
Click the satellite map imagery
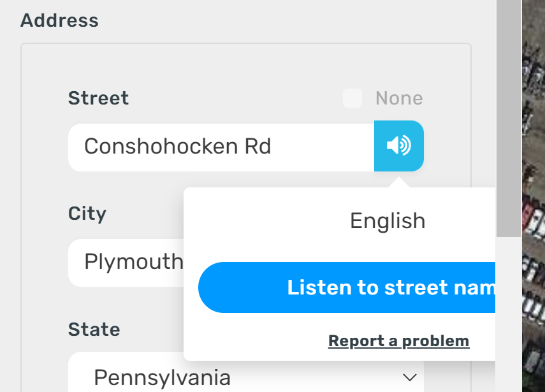coord(534,191)
